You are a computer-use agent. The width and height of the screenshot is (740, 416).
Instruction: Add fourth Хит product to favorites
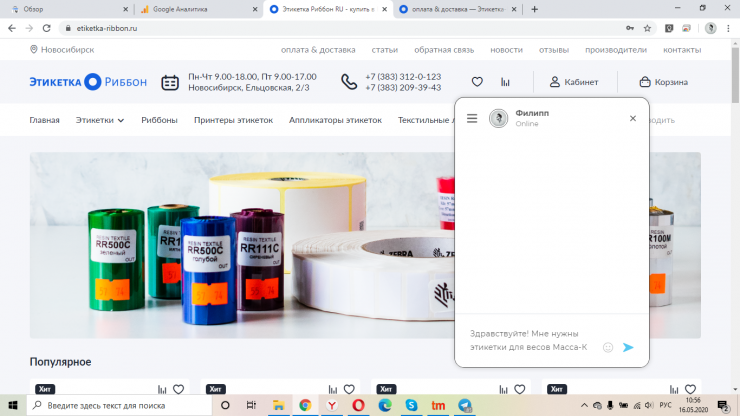pyautogui.click(x=690, y=389)
